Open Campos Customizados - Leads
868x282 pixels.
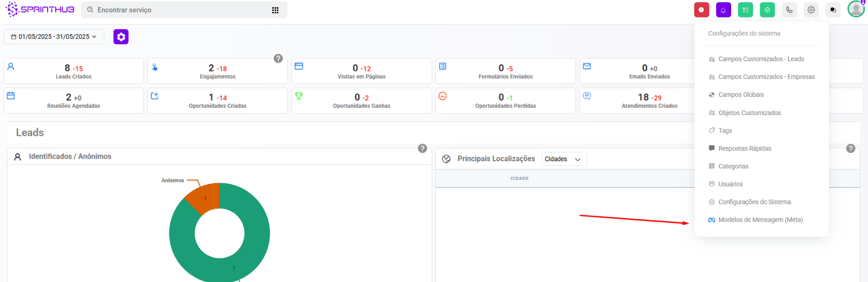761,59
